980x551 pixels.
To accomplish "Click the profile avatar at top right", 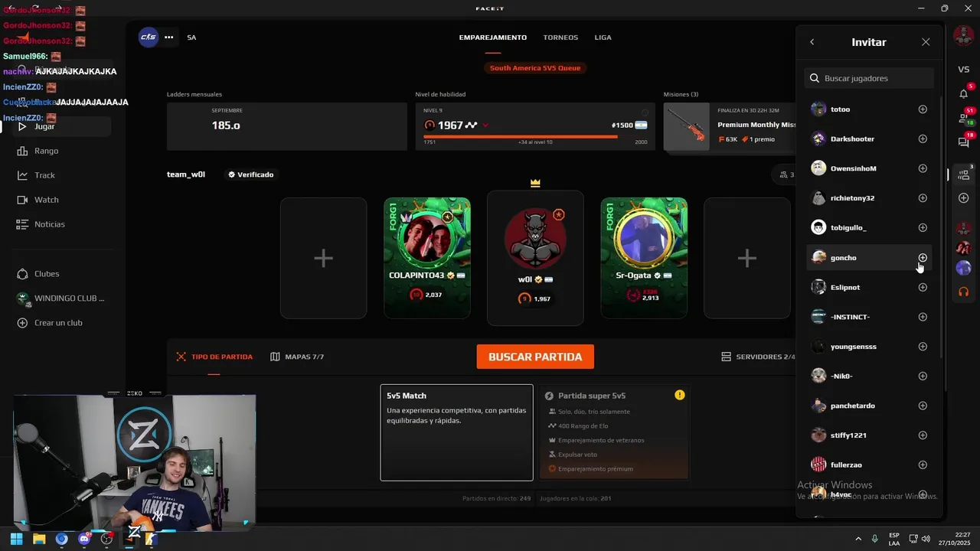I will 963,35.
